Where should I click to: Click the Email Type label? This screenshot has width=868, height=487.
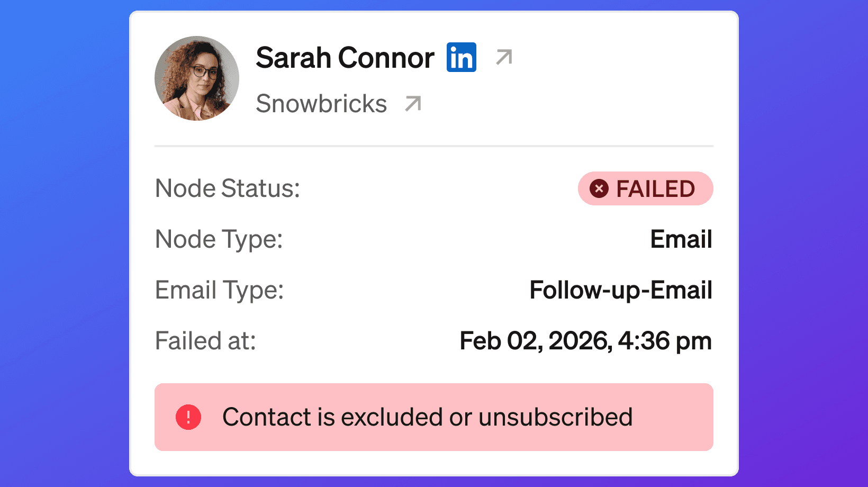(x=220, y=290)
